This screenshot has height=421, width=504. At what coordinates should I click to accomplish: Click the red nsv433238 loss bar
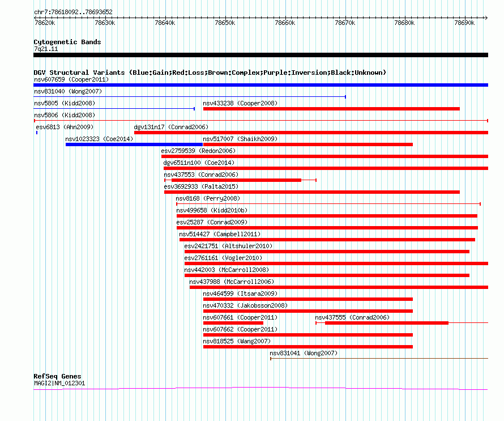(331, 109)
